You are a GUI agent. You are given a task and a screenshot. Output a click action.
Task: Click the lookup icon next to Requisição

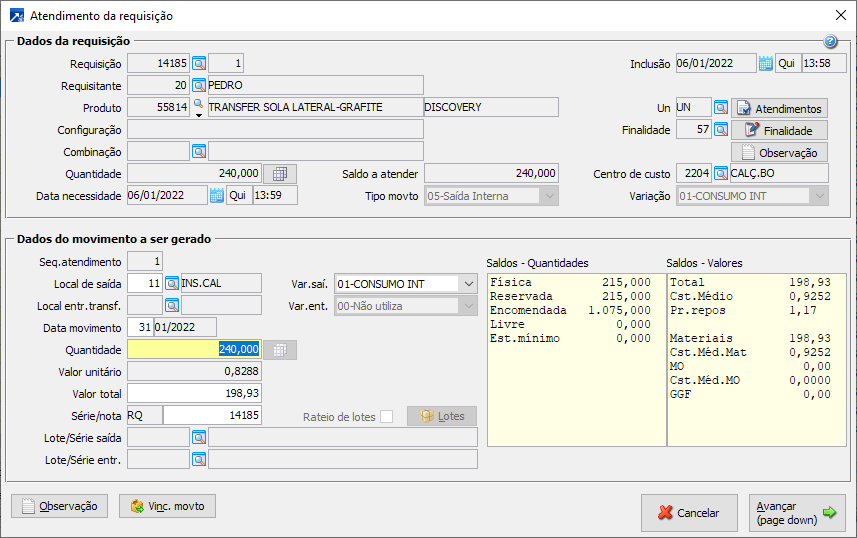tap(198, 63)
